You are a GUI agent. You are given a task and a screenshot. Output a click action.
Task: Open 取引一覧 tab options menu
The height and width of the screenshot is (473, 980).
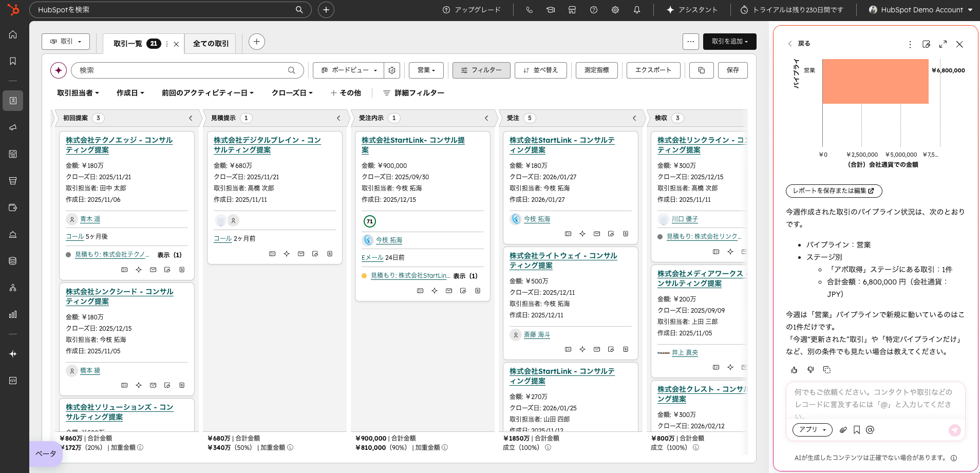coord(167,44)
